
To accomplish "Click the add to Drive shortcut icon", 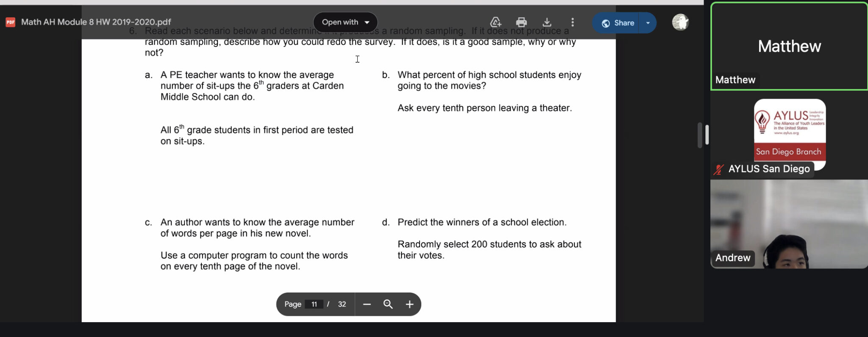I will coord(495,22).
